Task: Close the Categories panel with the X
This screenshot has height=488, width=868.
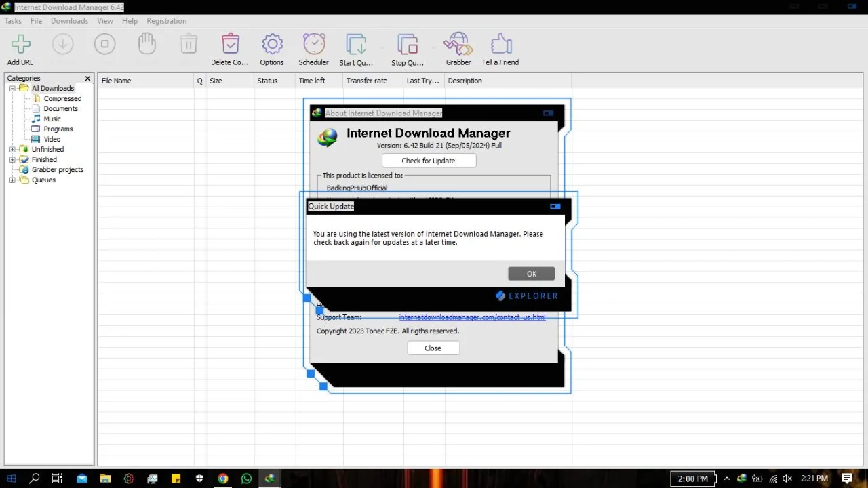Action: point(87,79)
